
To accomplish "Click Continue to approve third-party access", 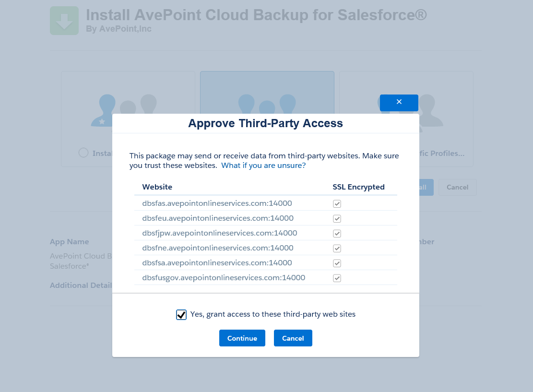I will point(242,338).
